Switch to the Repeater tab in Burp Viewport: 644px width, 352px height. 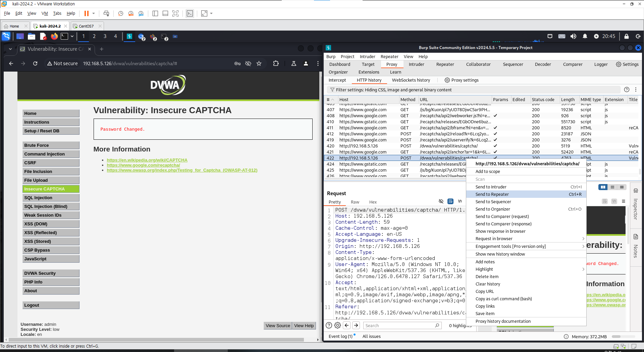pyautogui.click(x=445, y=64)
